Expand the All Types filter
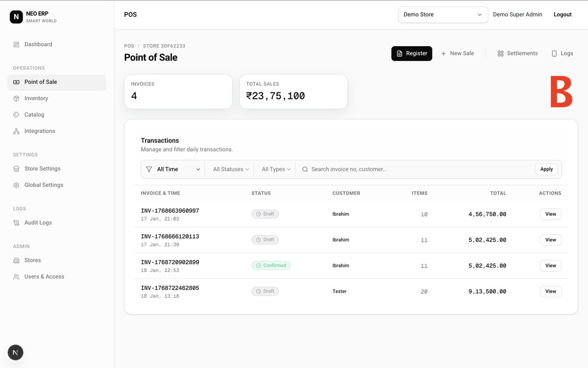Screen dimensions: 588x368 [x=276, y=169]
